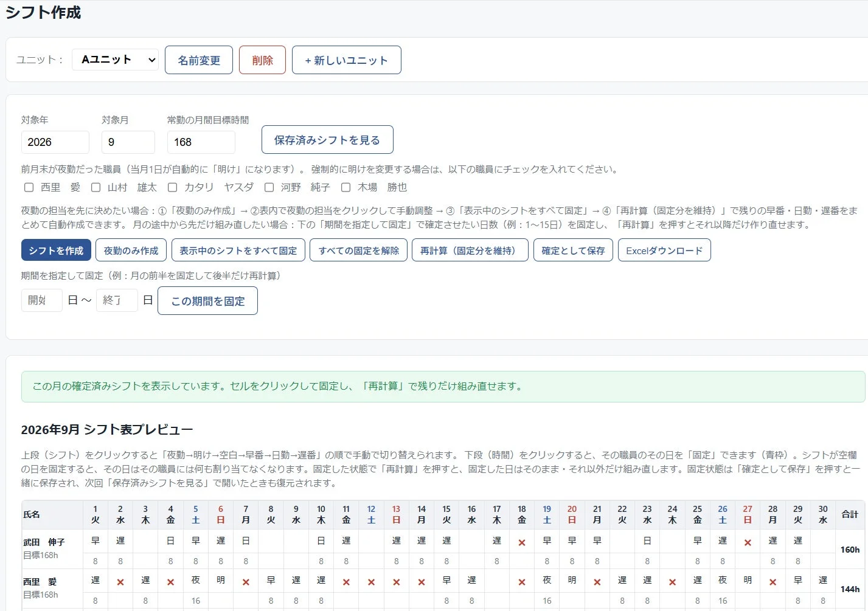868x611 pixels.
Task: Click 表示中のシフトをすべて固定
Action: (x=238, y=250)
